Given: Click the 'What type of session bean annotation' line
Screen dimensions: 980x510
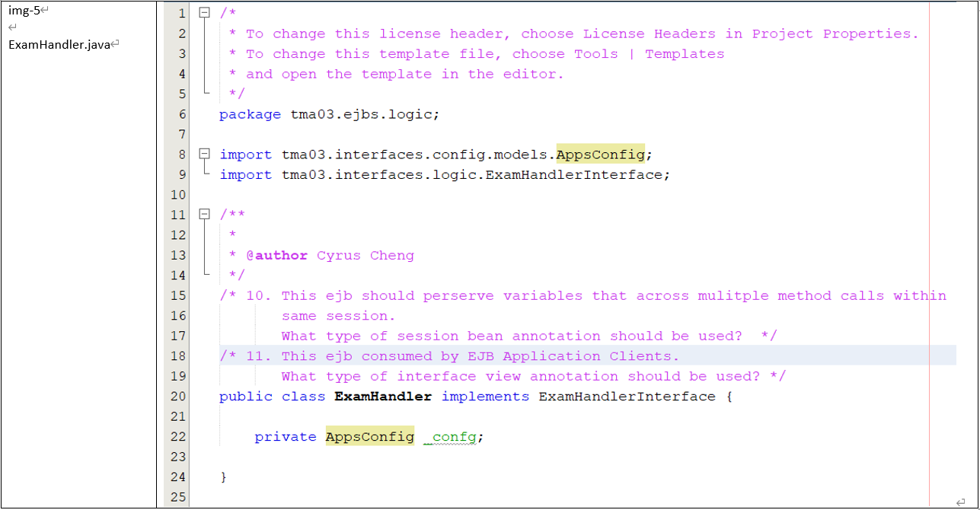Looking at the screenshot, I should (x=529, y=336).
